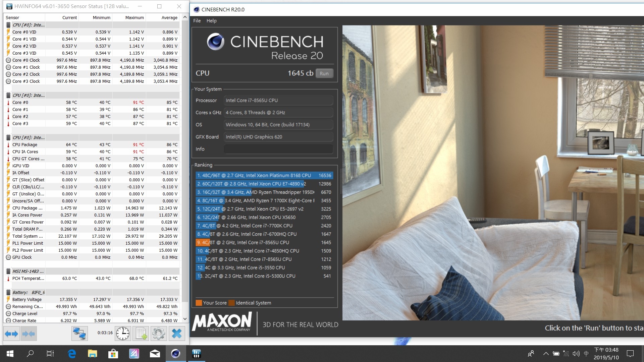Select ranking entry Xeon CPU X5650

click(264, 217)
